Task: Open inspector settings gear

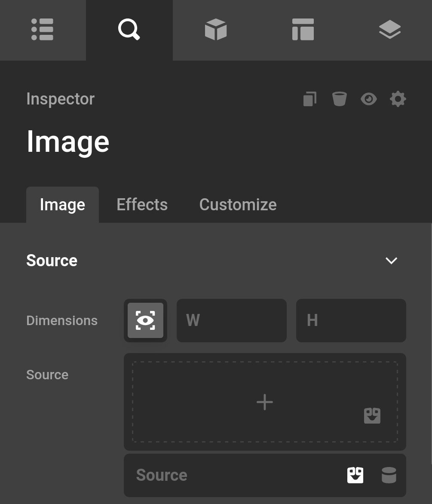Action: (398, 98)
